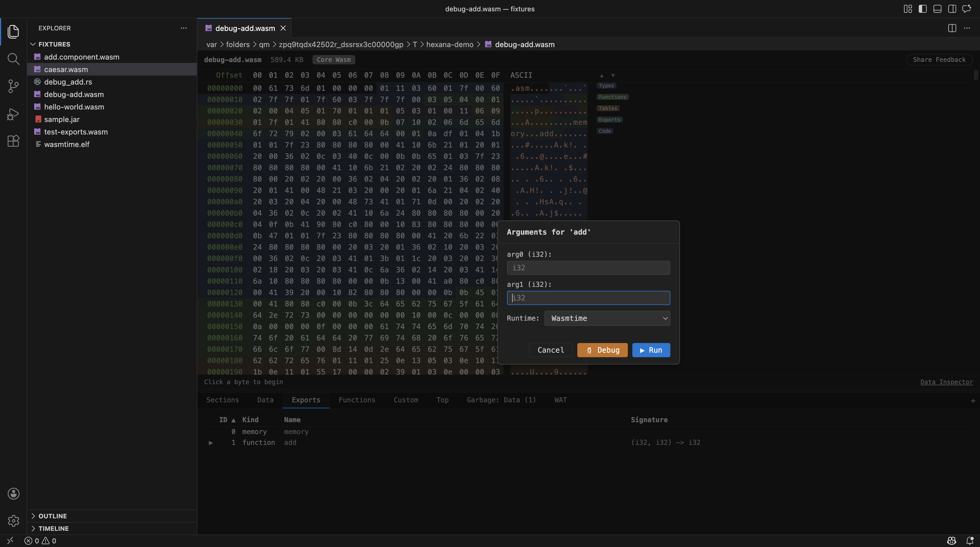
Task: Open warnings count in status bar
Action: (x=49, y=540)
